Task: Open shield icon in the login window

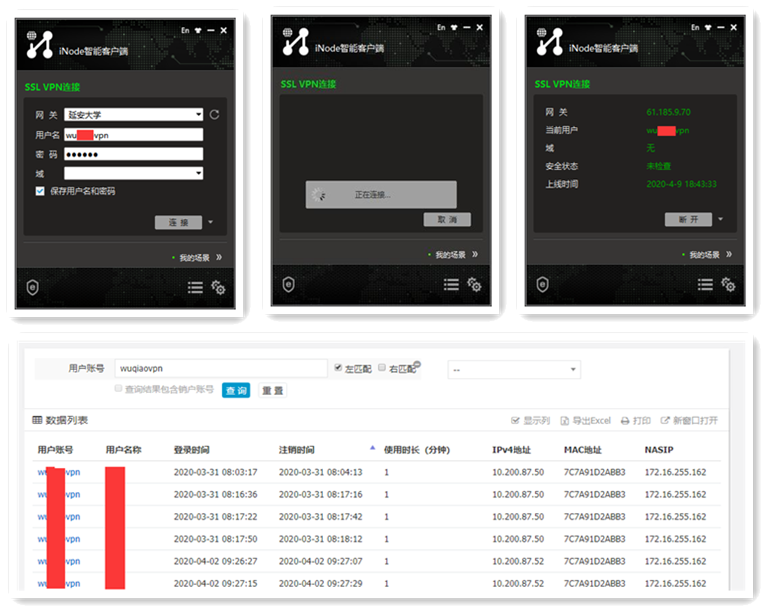Action: coord(33,287)
